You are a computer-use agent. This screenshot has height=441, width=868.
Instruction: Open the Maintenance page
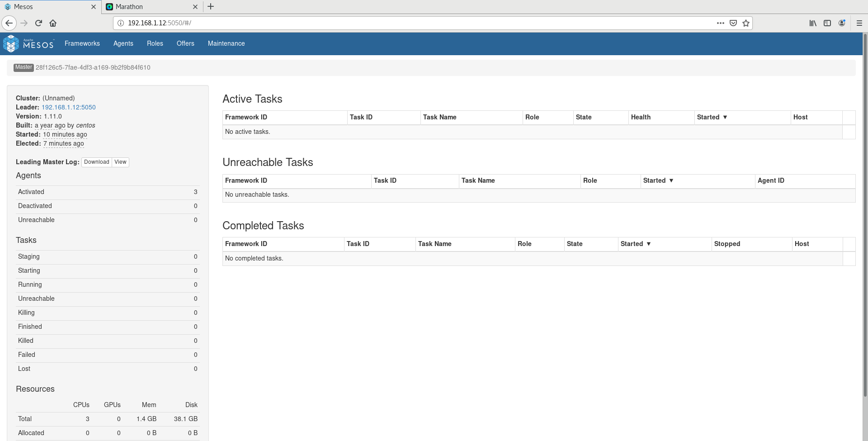[226, 43]
